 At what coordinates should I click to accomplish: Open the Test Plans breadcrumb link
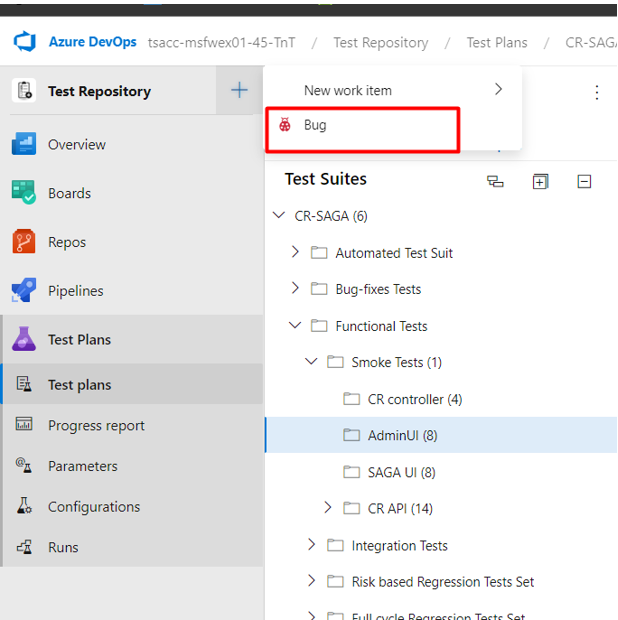click(x=497, y=42)
